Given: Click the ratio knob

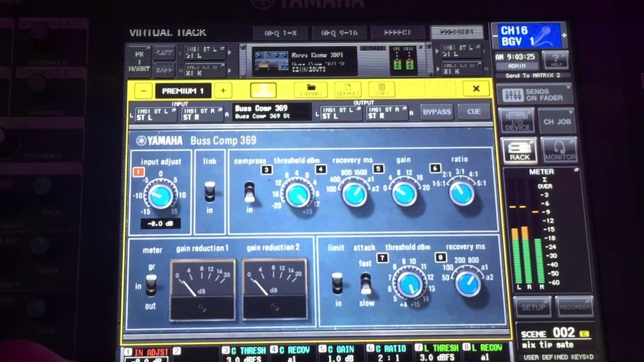Looking at the screenshot, I should (461, 193).
